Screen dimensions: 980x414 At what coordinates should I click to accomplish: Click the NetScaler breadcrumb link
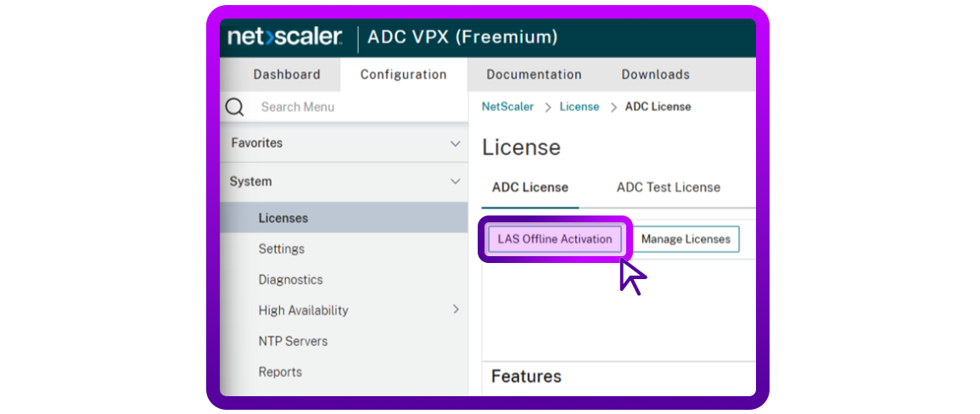pyautogui.click(x=507, y=107)
